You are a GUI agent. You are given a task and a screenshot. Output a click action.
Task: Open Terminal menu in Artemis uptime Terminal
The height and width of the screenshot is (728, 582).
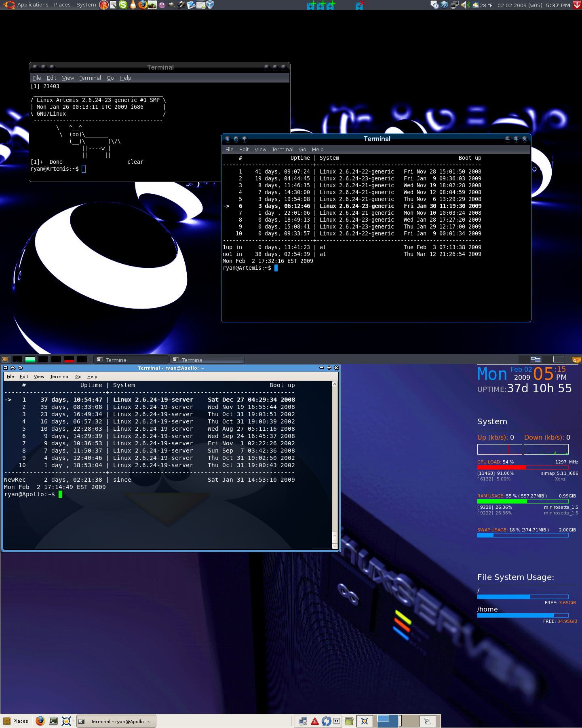click(x=283, y=150)
